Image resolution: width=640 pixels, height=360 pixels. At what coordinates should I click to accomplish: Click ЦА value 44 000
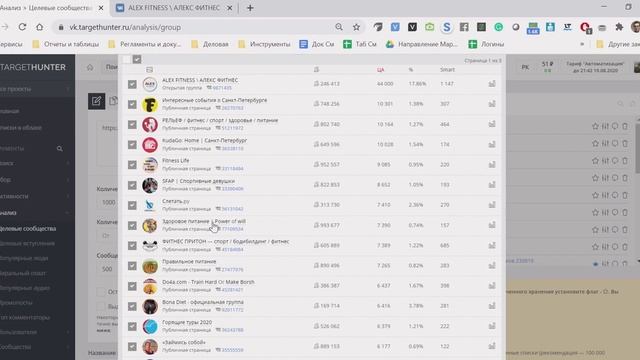(385, 84)
